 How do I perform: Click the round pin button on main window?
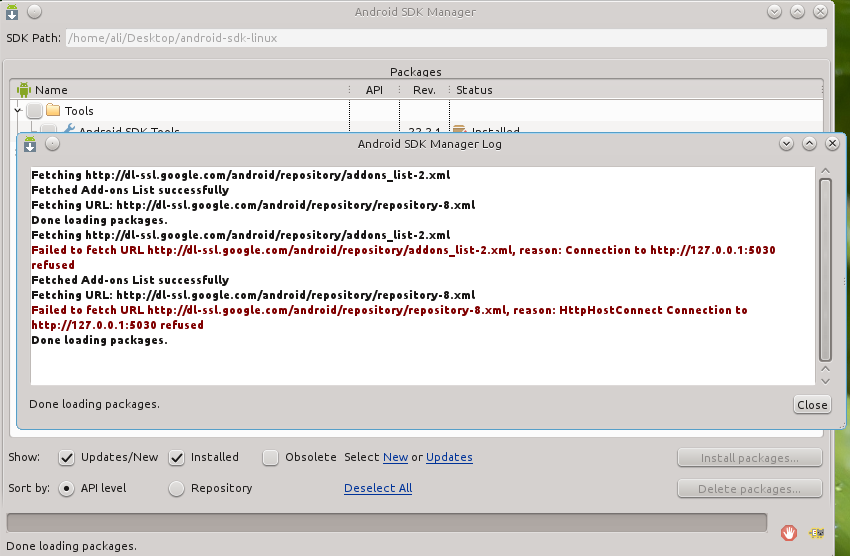33,12
